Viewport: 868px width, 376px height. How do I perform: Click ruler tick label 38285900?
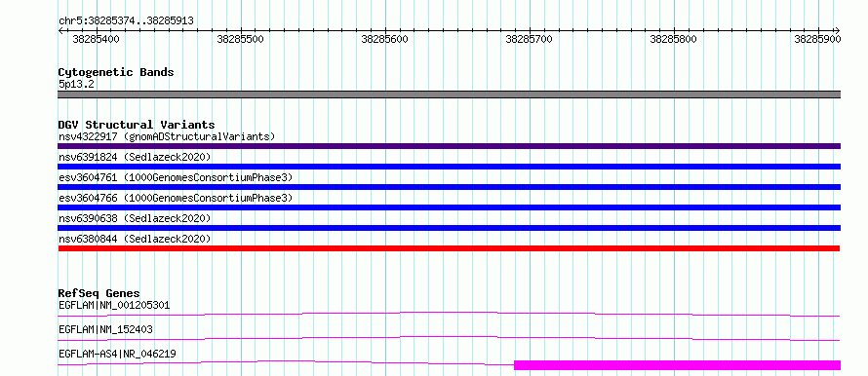(x=817, y=39)
